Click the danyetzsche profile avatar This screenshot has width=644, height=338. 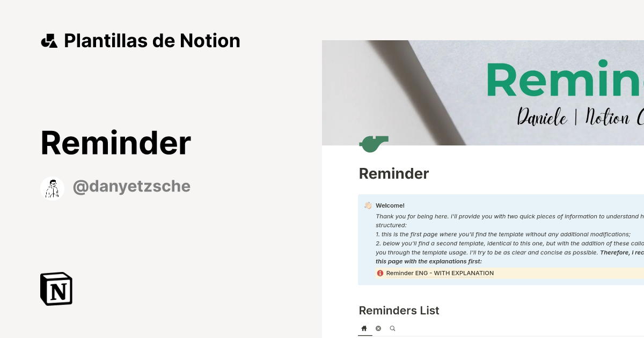tap(52, 188)
